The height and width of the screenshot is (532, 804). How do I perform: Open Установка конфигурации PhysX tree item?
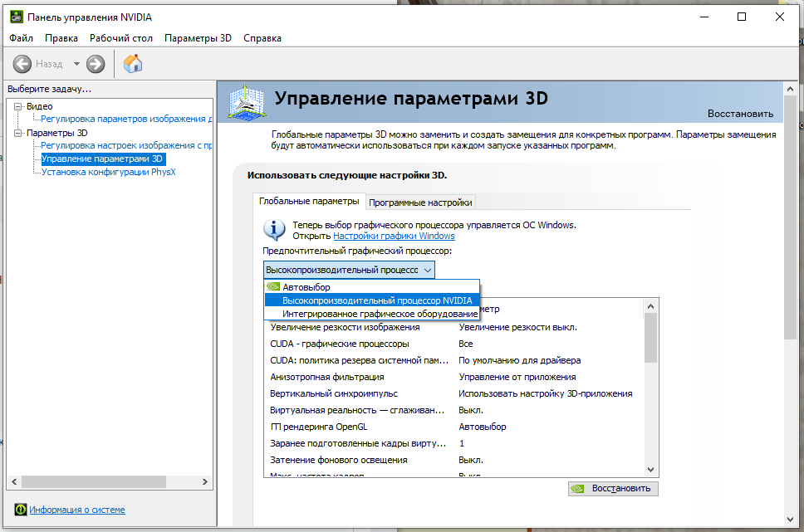(x=108, y=172)
